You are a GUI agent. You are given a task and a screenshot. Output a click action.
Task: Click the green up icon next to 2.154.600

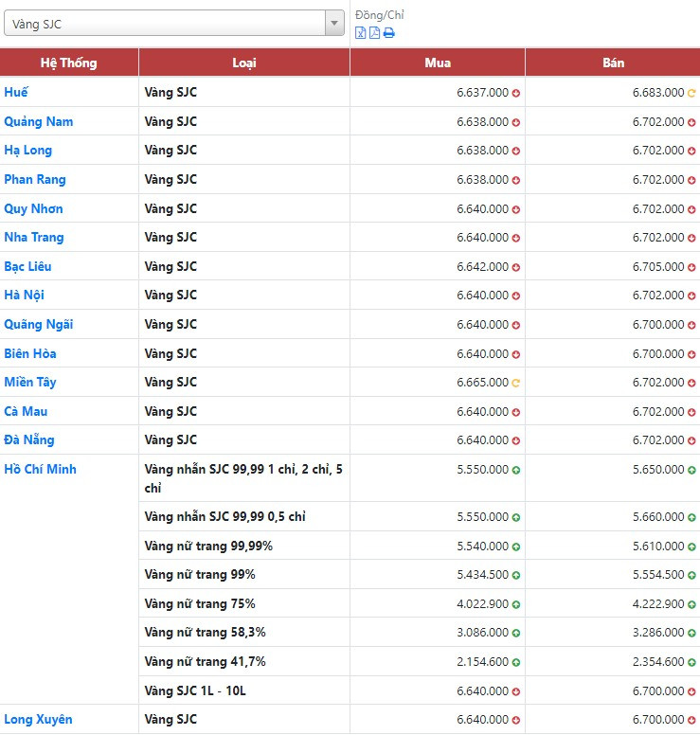[515, 662]
